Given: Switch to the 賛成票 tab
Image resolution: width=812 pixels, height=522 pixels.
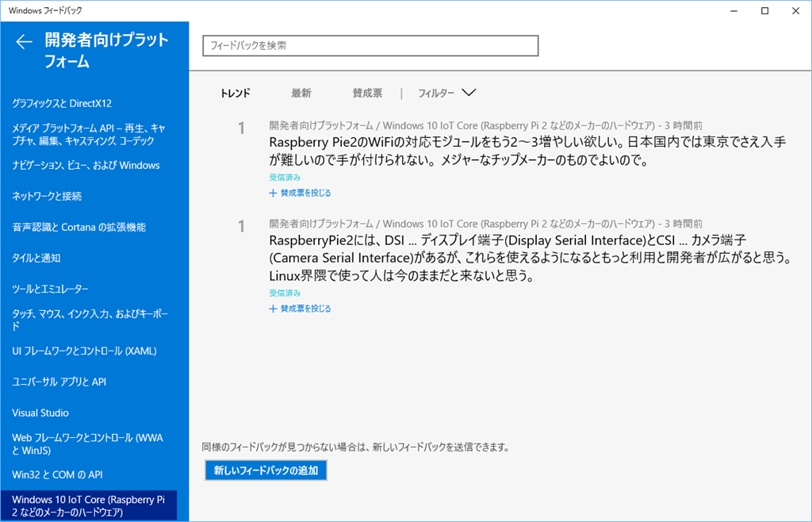Looking at the screenshot, I should click(x=367, y=93).
